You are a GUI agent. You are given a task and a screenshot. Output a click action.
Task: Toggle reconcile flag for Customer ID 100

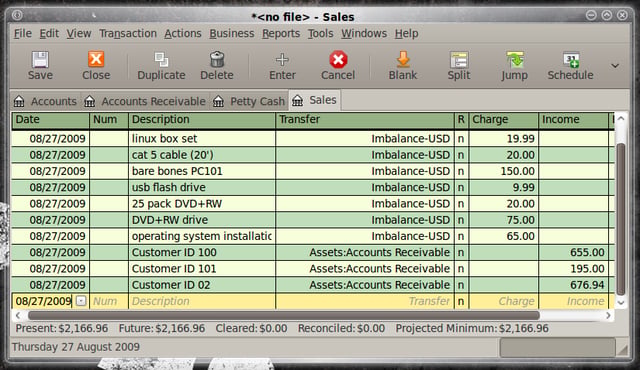(461, 253)
